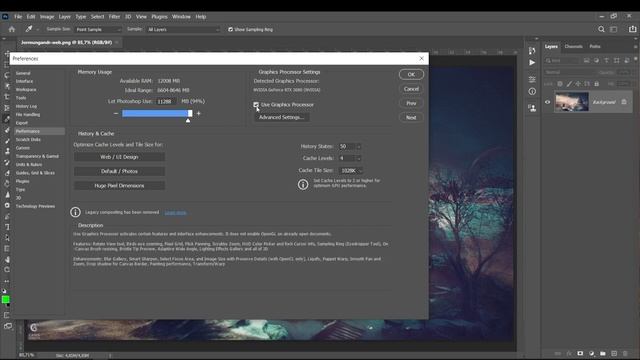The height and width of the screenshot is (360, 640).
Task: Click the filter for adjustment layers icon
Action: [596, 60]
